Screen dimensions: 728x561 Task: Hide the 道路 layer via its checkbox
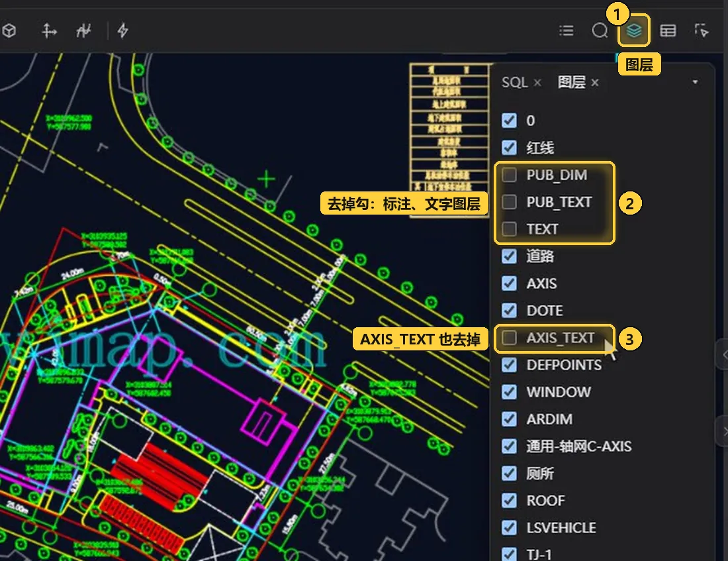pos(510,256)
